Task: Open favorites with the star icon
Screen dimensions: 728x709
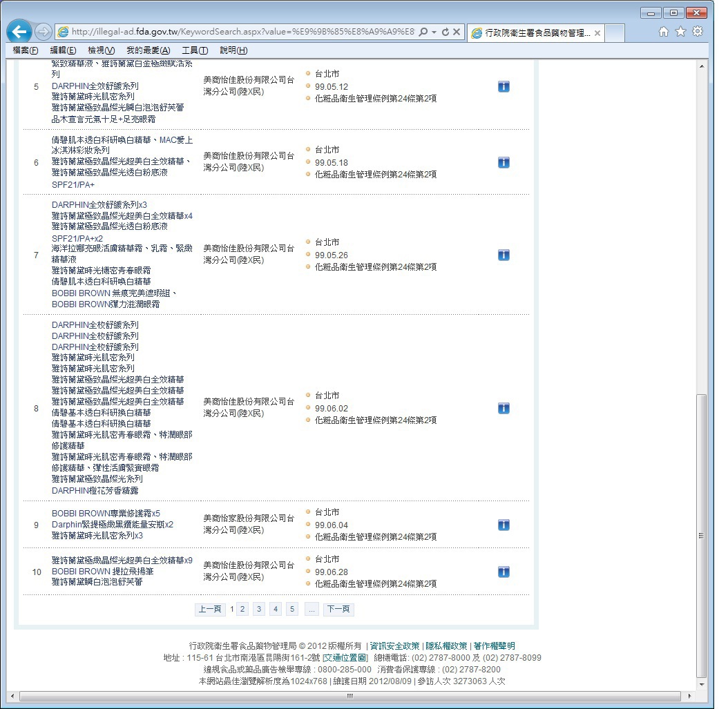Action: pyautogui.click(x=680, y=32)
